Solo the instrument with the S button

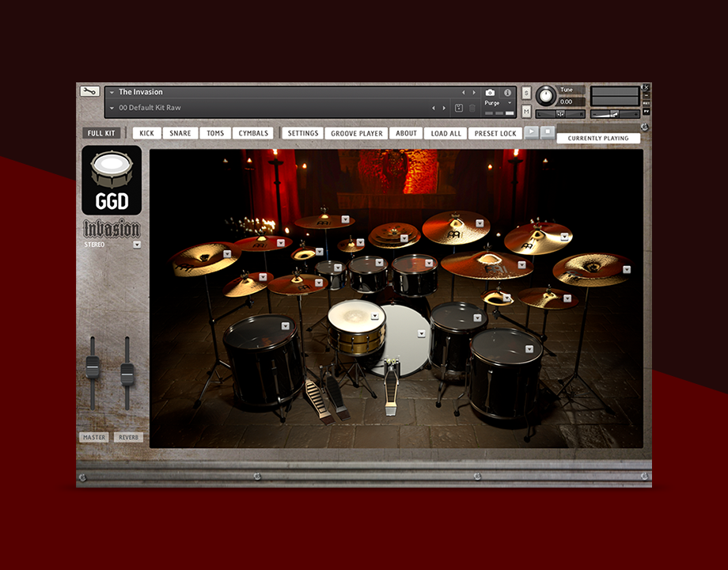525,92
